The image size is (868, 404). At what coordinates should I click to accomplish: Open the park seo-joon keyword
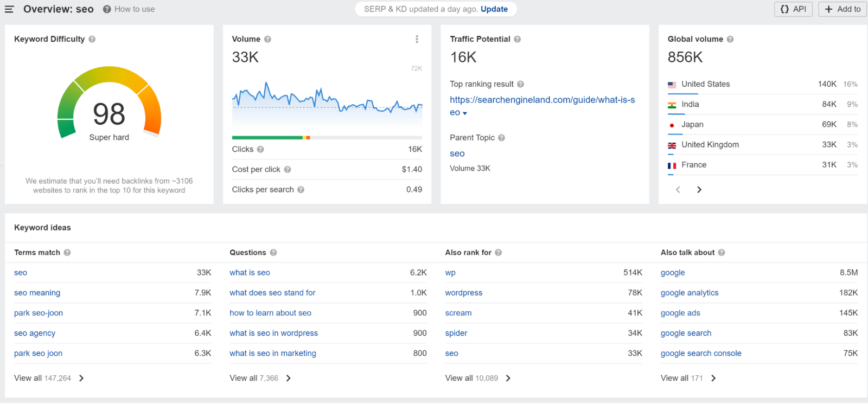click(39, 313)
